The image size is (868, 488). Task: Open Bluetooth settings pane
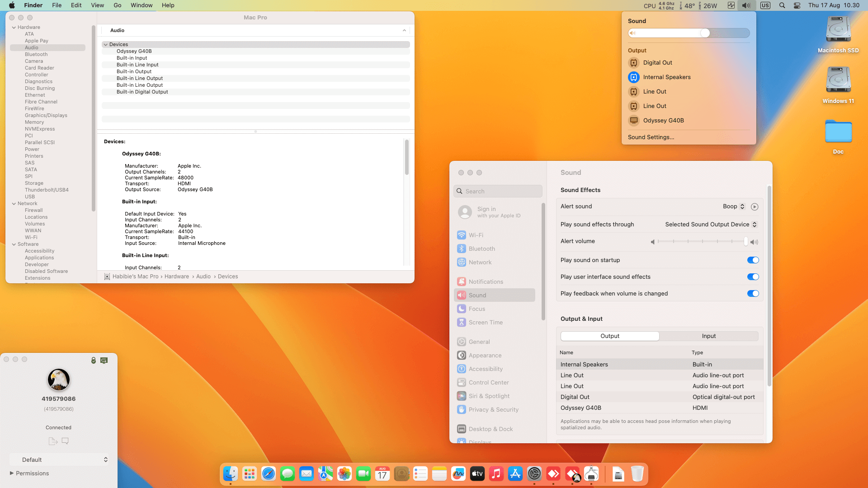coord(495,249)
